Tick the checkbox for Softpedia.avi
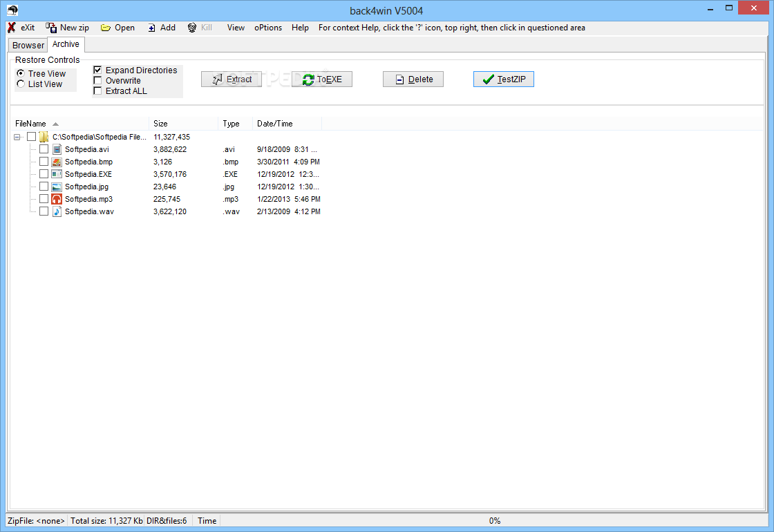774x532 pixels. 44,149
